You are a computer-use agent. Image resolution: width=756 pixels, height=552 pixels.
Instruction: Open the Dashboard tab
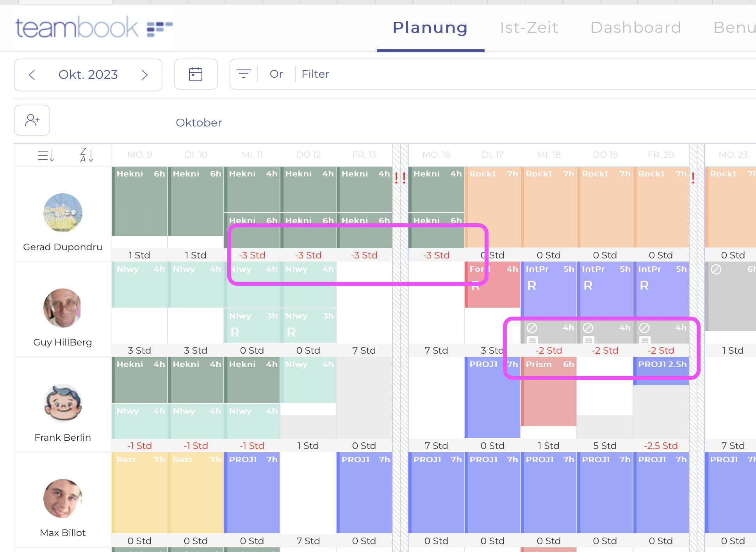tap(636, 27)
